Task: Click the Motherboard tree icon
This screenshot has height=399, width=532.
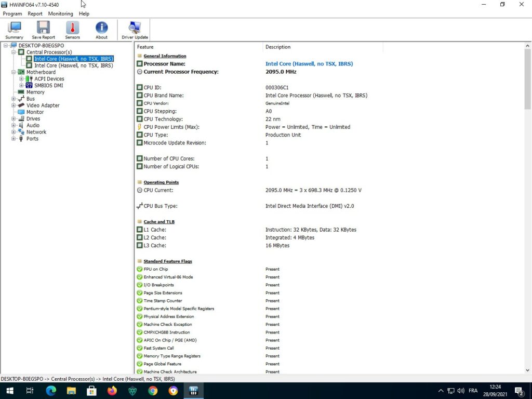Action: click(21, 72)
